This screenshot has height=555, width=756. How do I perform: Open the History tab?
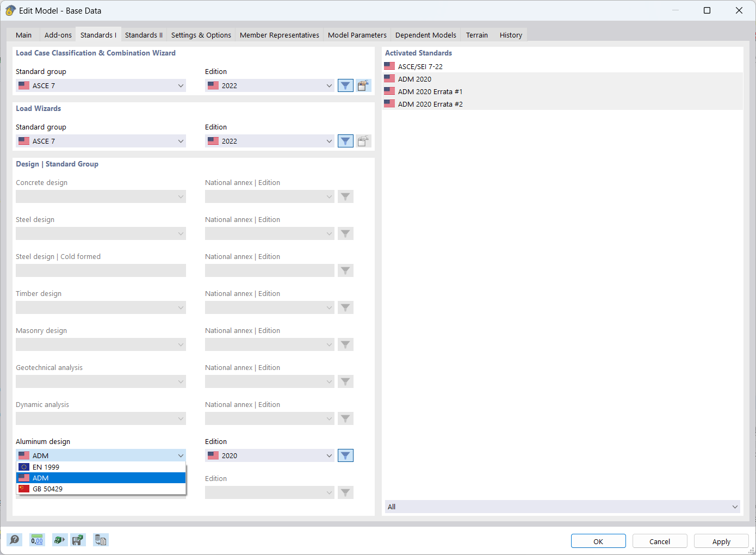pyautogui.click(x=510, y=35)
